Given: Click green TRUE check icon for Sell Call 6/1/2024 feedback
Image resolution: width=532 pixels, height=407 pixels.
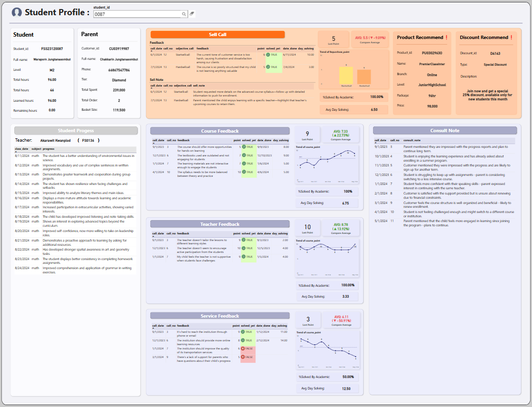Looking at the screenshot, I should pyautogui.click(x=268, y=55).
